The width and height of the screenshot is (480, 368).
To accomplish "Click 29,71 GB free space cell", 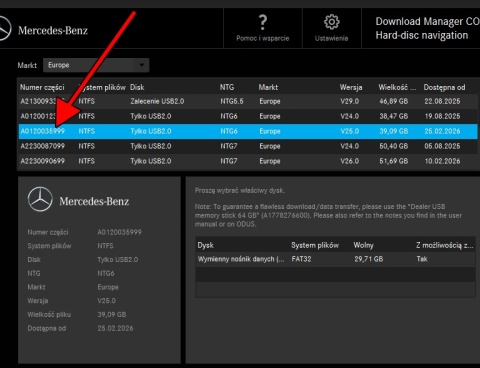I will coord(369,259).
